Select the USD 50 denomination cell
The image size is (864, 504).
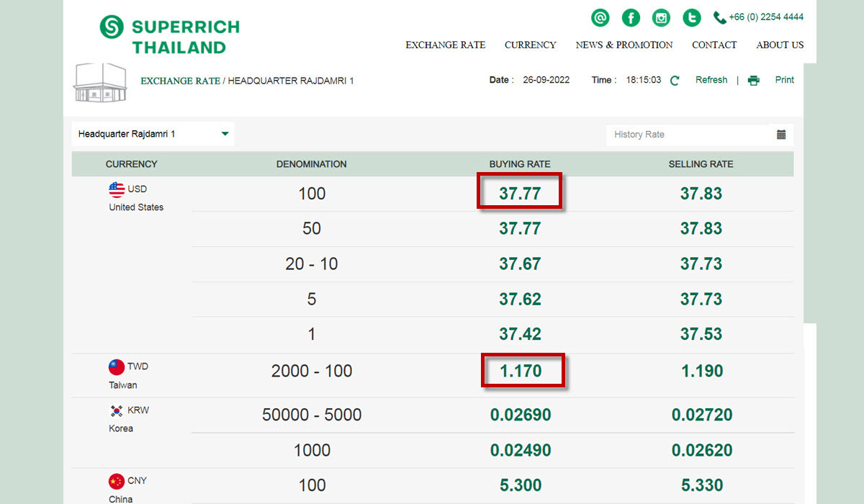coord(312,229)
